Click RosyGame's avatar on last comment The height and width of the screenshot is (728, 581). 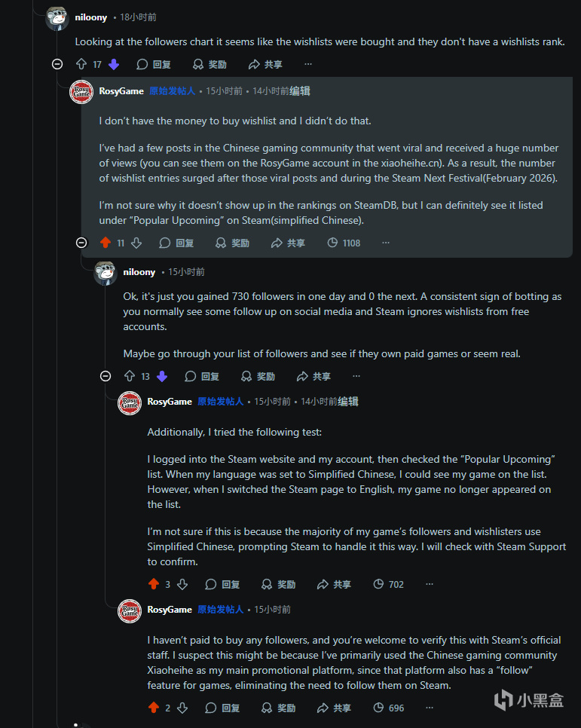130,610
